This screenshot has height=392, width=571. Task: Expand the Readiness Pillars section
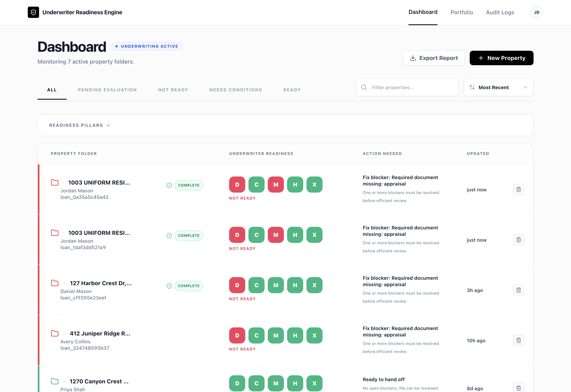80,125
